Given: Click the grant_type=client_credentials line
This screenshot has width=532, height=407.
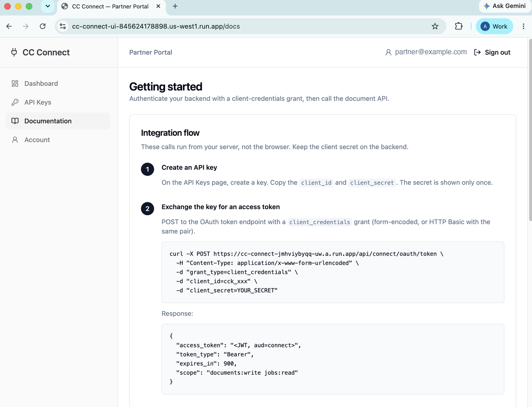Looking at the screenshot, I should point(237,272).
